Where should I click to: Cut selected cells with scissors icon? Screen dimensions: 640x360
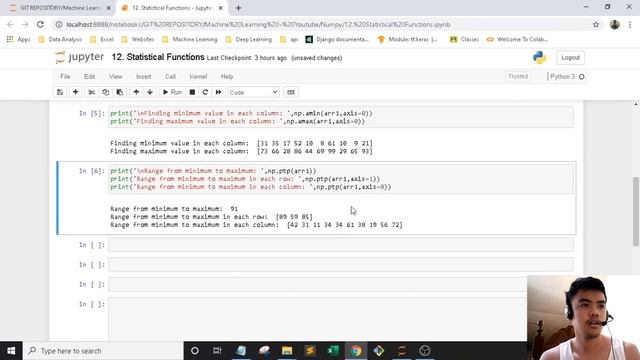pos(91,92)
